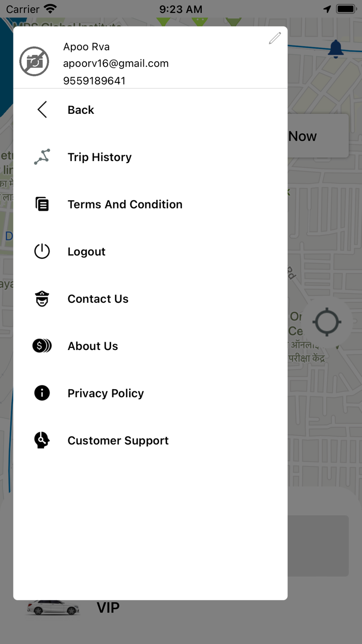Screen dimensions: 362x644
Task: Tap the pencil edit profile icon
Action: click(x=275, y=38)
